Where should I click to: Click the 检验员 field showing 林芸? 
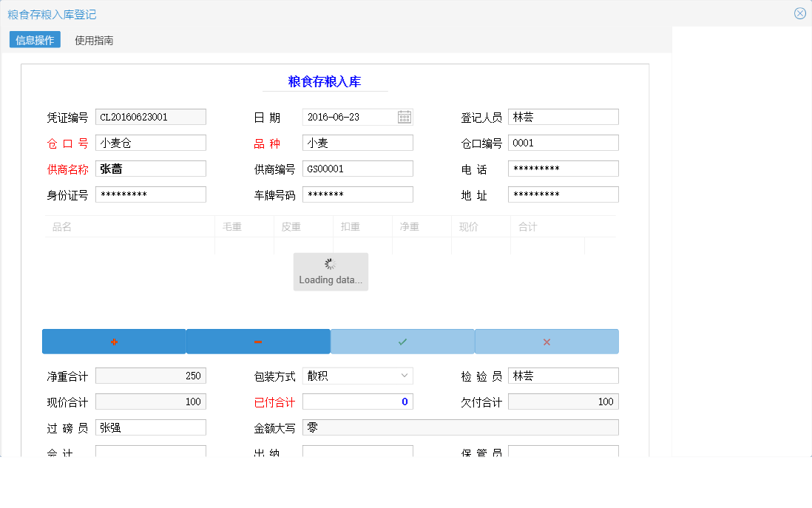point(563,375)
